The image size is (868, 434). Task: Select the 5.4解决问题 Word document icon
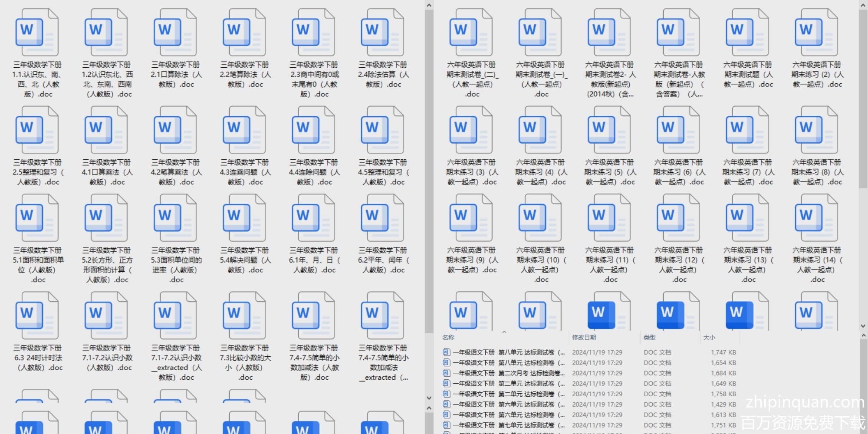pyautogui.click(x=244, y=219)
